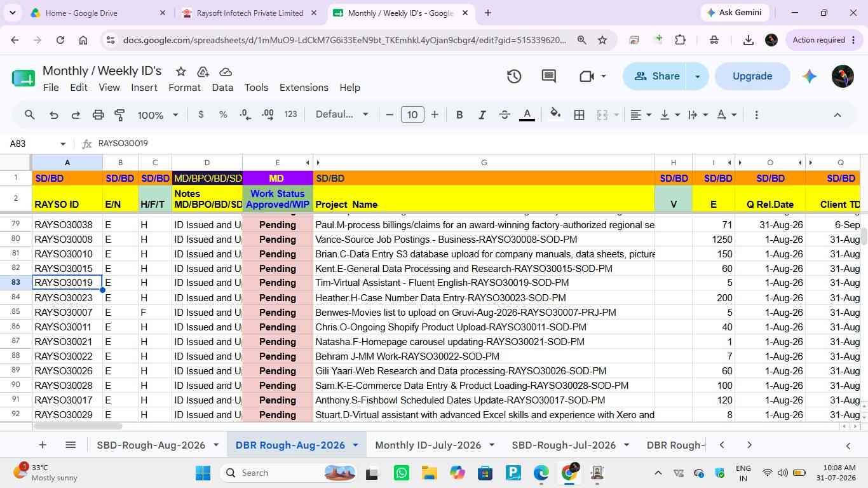Open the Extensions menu
The height and width of the screenshot is (488, 868).
click(x=304, y=88)
